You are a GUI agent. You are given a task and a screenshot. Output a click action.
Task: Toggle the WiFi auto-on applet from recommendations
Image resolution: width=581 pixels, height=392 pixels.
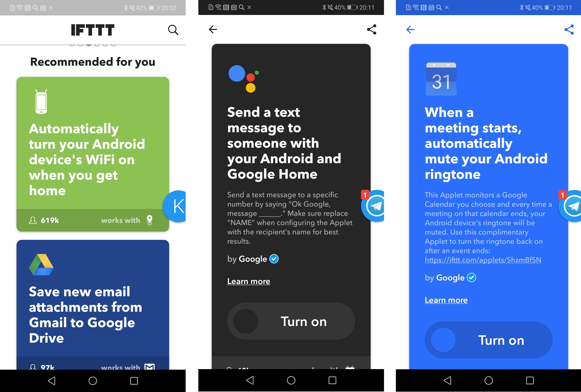[93, 153]
